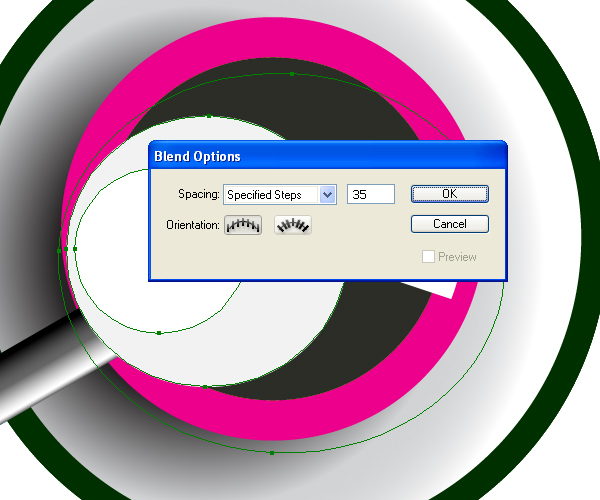Select bottom anchor point of large green ellipse
The width and height of the screenshot is (600, 500).
point(272,453)
